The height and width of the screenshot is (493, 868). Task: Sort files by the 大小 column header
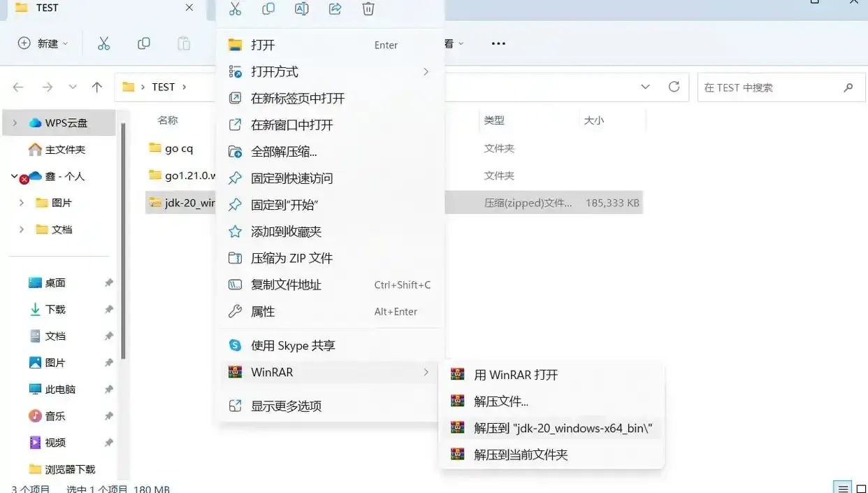tap(594, 120)
